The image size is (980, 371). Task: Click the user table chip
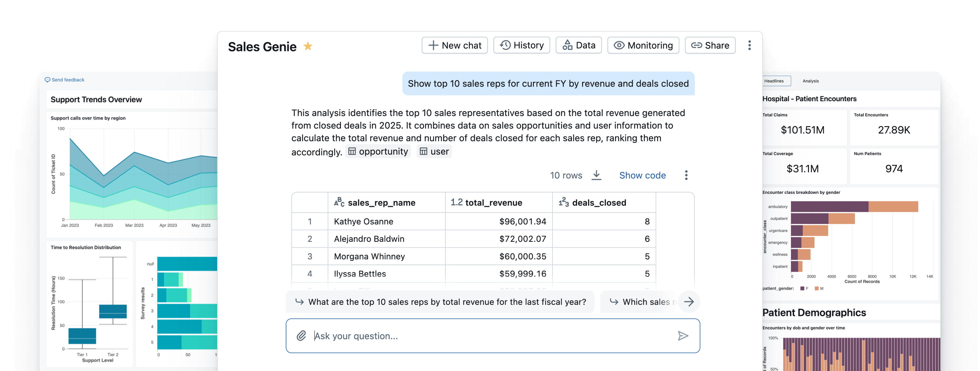(434, 151)
